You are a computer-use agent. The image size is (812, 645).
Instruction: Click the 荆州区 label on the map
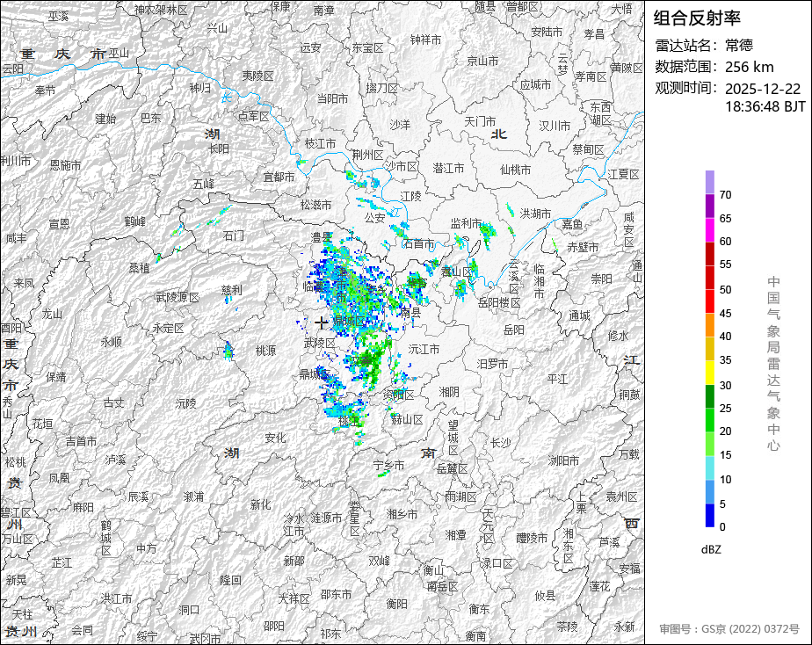point(367,155)
